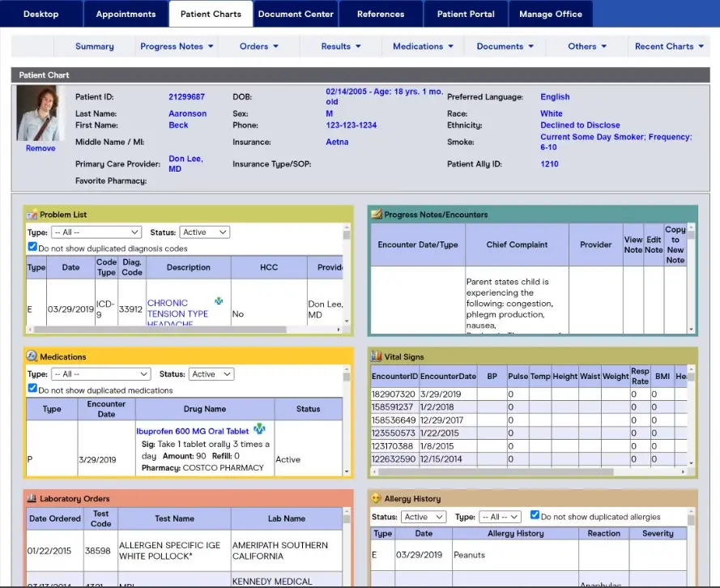Switch to the Appointments tab
The height and width of the screenshot is (588, 720).
click(126, 13)
